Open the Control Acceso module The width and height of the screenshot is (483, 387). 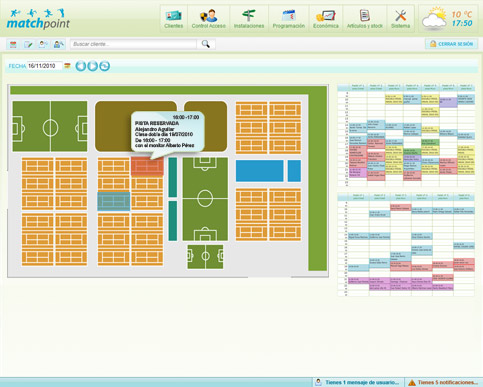[x=209, y=19]
